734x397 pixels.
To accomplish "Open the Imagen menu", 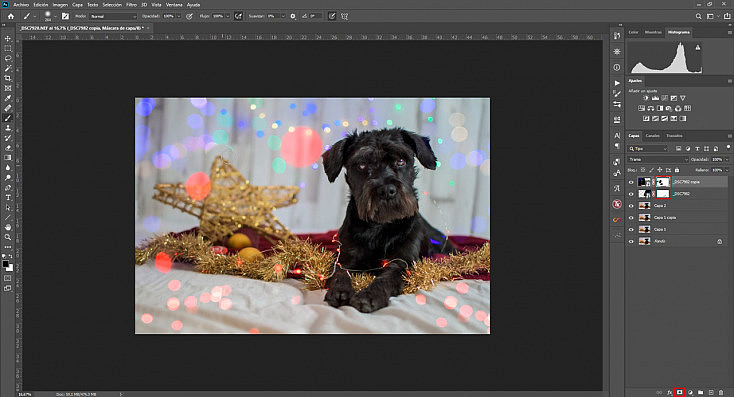I will (x=60, y=5).
